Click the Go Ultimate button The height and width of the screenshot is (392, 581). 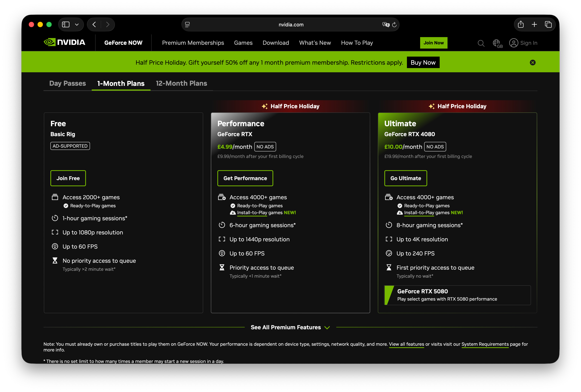tap(406, 178)
